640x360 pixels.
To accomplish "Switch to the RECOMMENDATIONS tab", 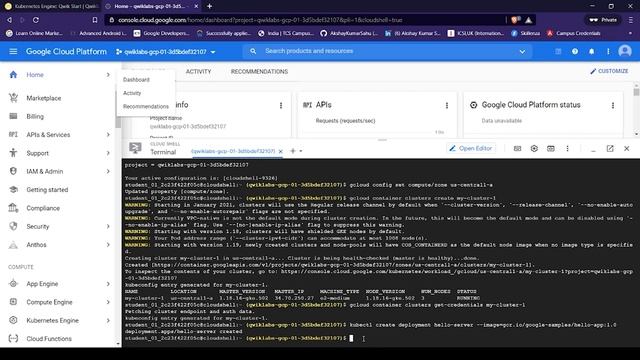I will click(259, 71).
